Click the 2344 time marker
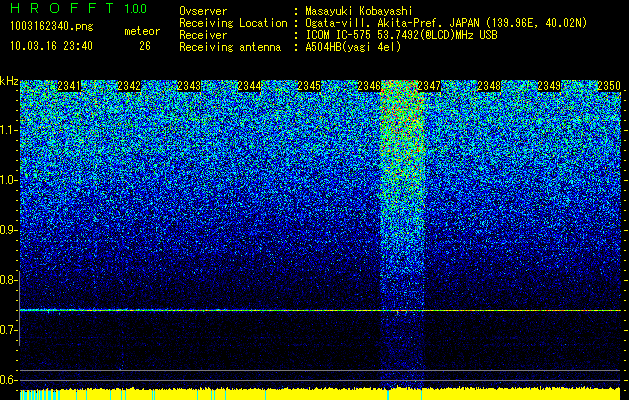Image resolution: width=629 pixels, height=400 pixels. (249, 86)
